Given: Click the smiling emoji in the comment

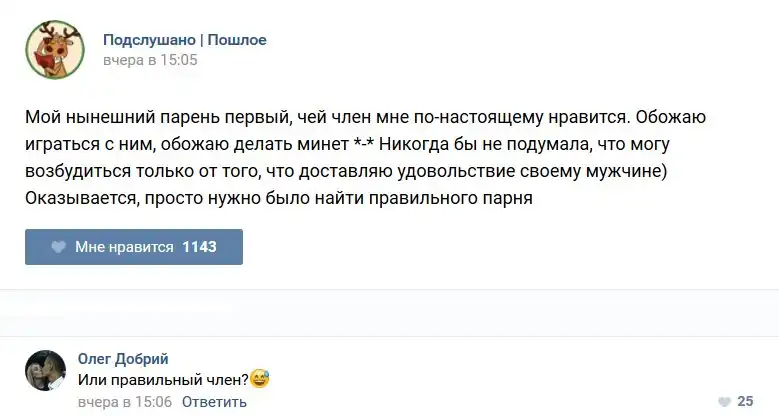Looking at the screenshot, I should 260,380.
